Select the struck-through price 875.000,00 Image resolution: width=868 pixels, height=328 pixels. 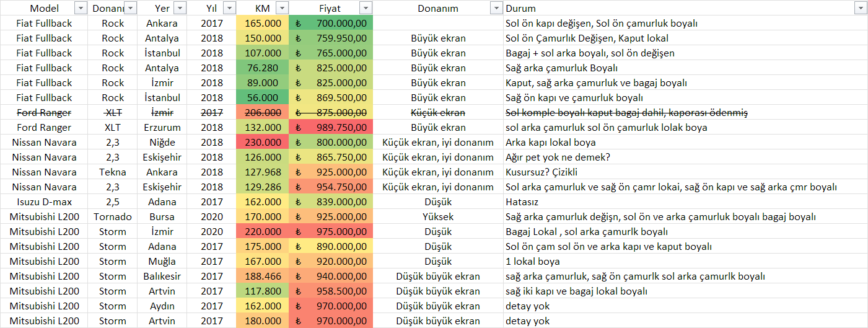[x=331, y=112]
